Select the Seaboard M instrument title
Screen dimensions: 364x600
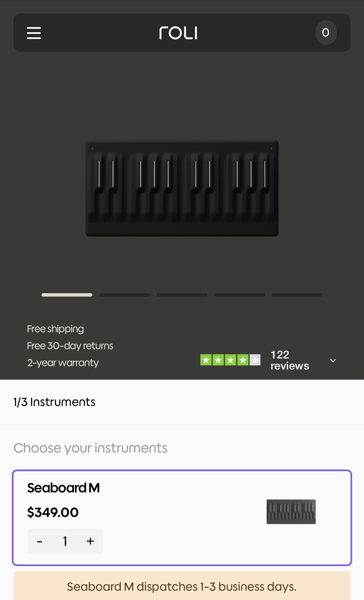tap(63, 488)
